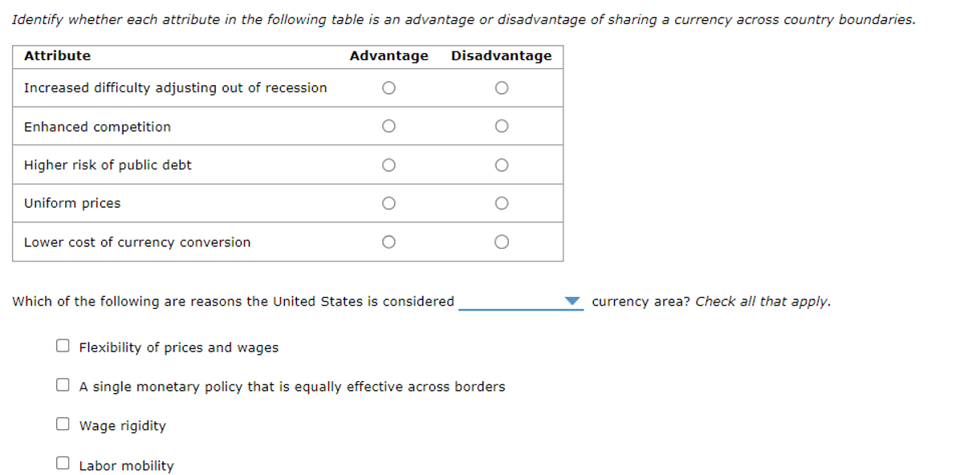Check the Wage rigidity option
Screen dimensions: 980x475
click(x=63, y=423)
